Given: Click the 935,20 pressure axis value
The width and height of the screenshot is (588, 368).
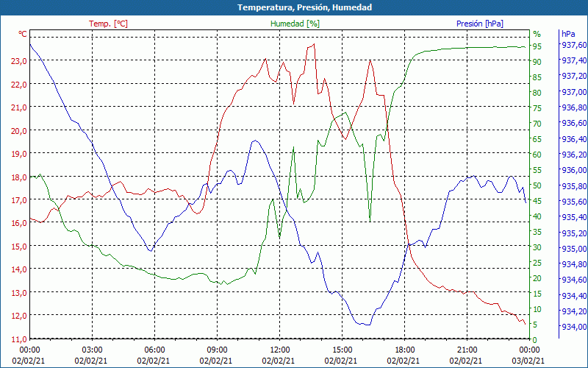Looking at the screenshot, I should click(x=574, y=233).
